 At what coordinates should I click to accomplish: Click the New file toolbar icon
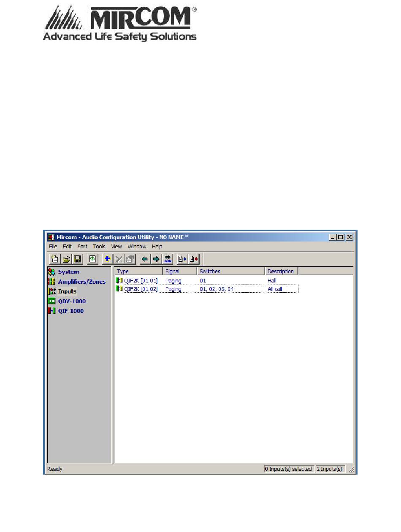tap(54, 259)
